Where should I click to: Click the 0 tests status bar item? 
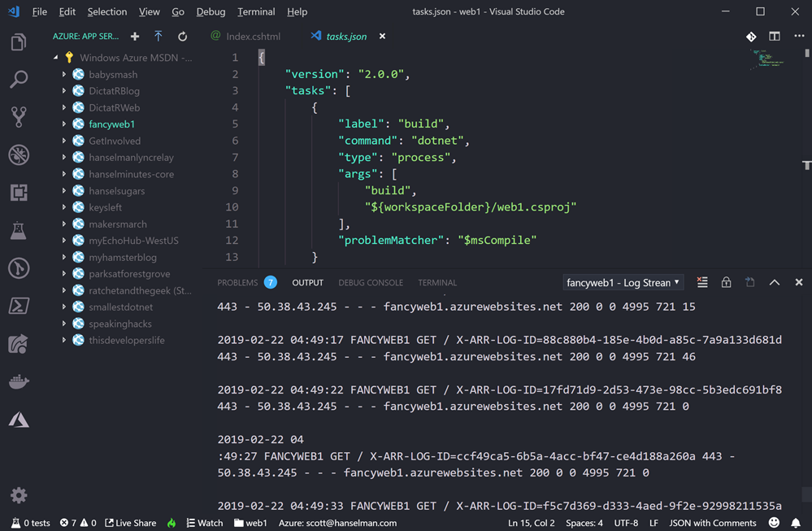(x=31, y=523)
